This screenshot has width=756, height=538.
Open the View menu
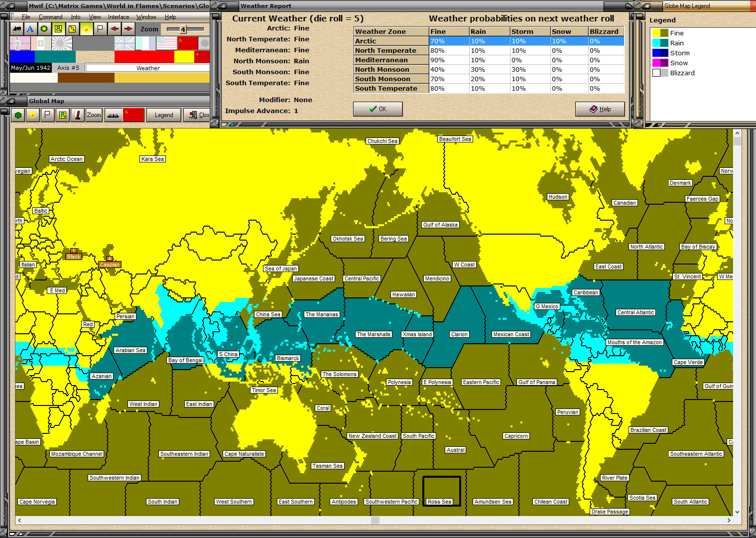[x=95, y=17]
